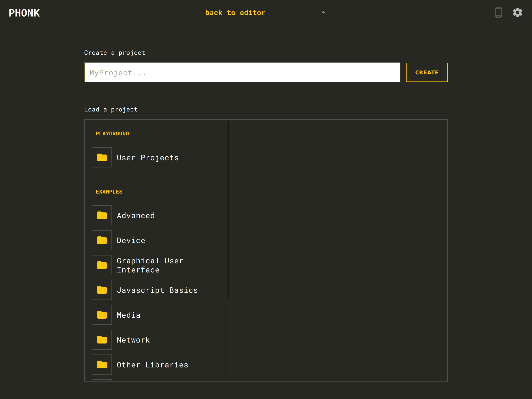Focus the MyProject name input field
Image resolution: width=532 pixels, height=399 pixels.
pos(242,72)
